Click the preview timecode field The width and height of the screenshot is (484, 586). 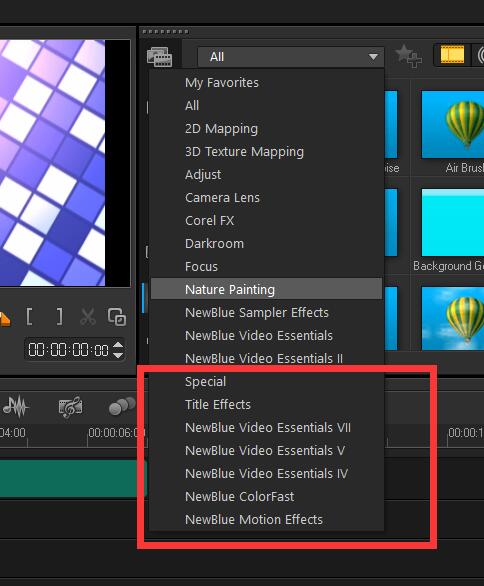(x=68, y=350)
